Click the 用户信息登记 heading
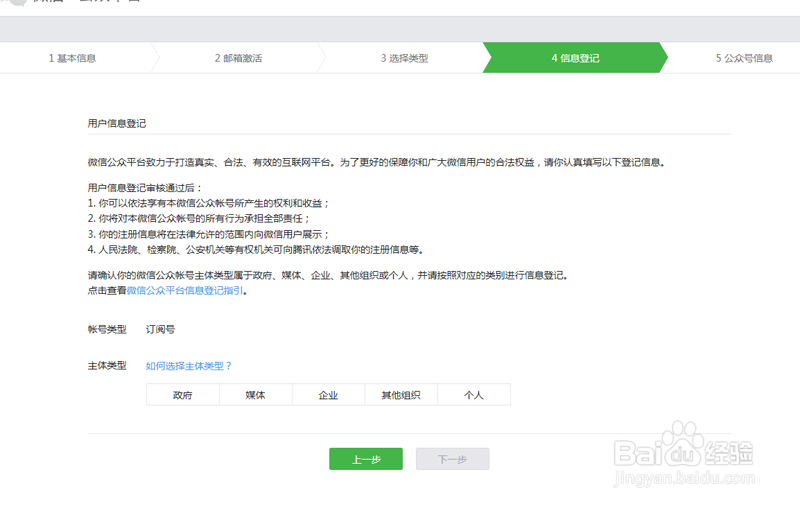 pyautogui.click(x=117, y=123)
